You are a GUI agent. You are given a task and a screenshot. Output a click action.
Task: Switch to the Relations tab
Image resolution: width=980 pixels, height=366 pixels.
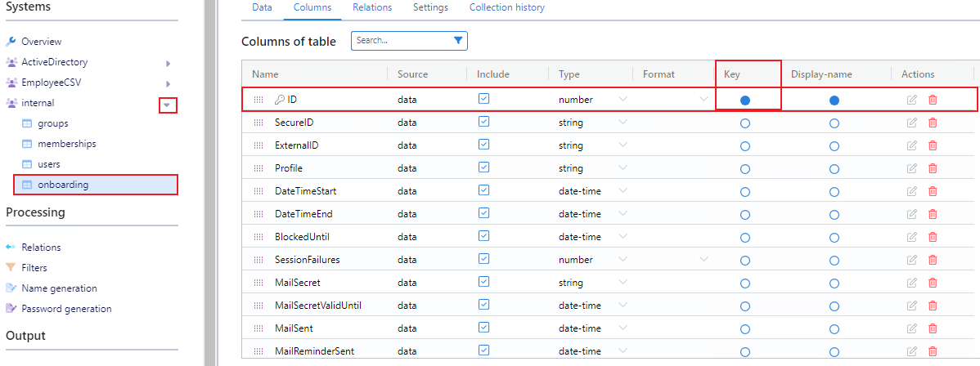coord(372,7)
